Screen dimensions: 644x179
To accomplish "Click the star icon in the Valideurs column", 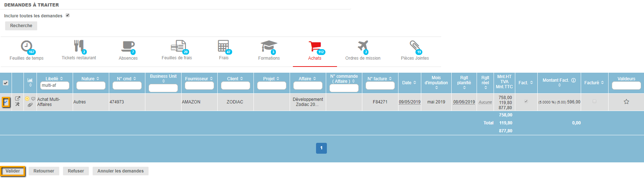I will [x=626, y=102].
